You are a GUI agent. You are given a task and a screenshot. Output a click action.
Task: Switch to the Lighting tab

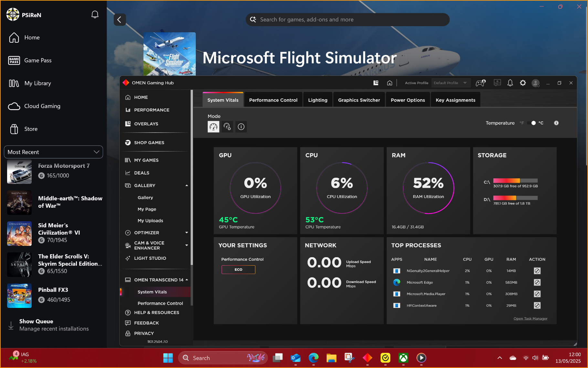[318, 100]
